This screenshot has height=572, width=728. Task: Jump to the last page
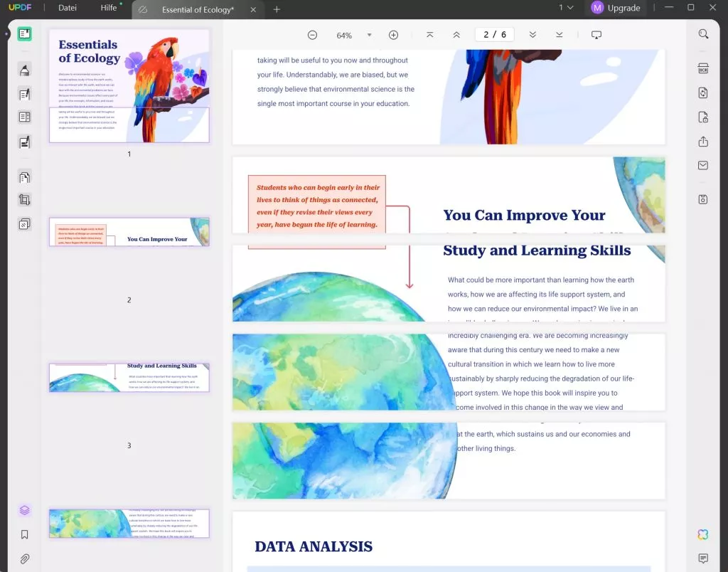coord(559,35)
